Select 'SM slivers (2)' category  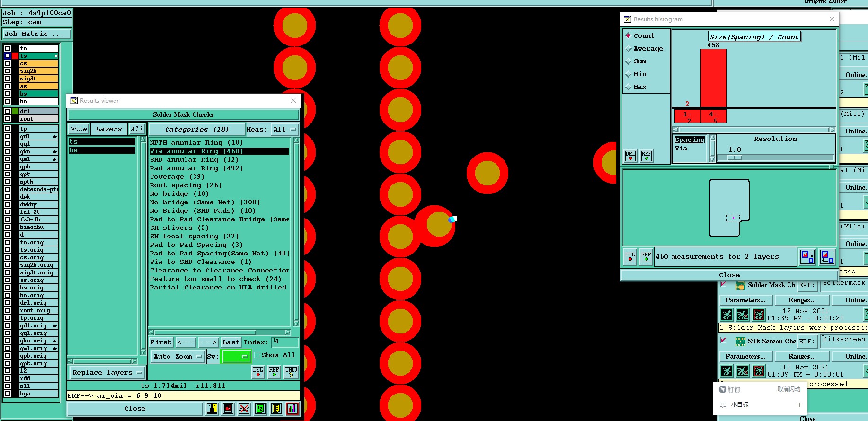point(219,228)
